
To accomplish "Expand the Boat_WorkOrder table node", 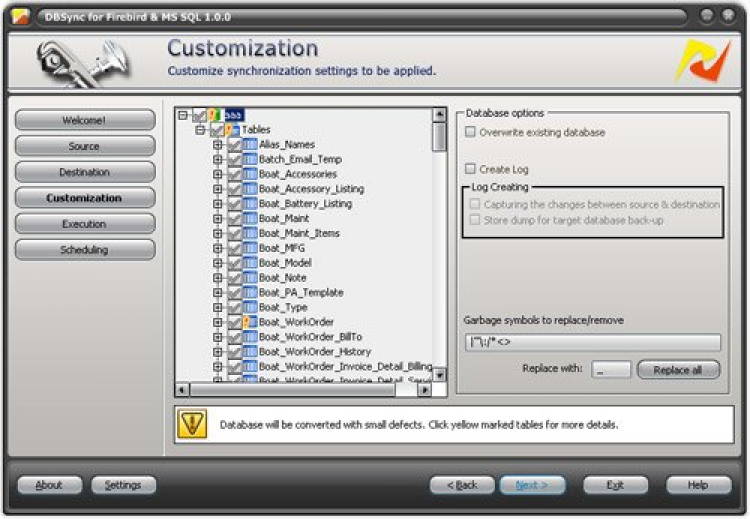I will click(218, 322).
